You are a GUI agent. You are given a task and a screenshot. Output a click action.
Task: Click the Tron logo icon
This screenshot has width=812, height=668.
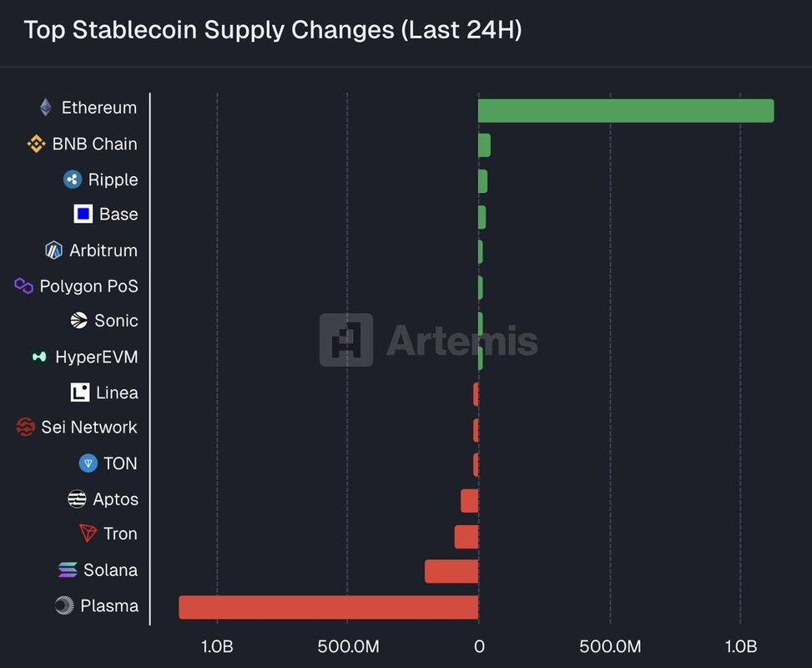click(88, 534)
